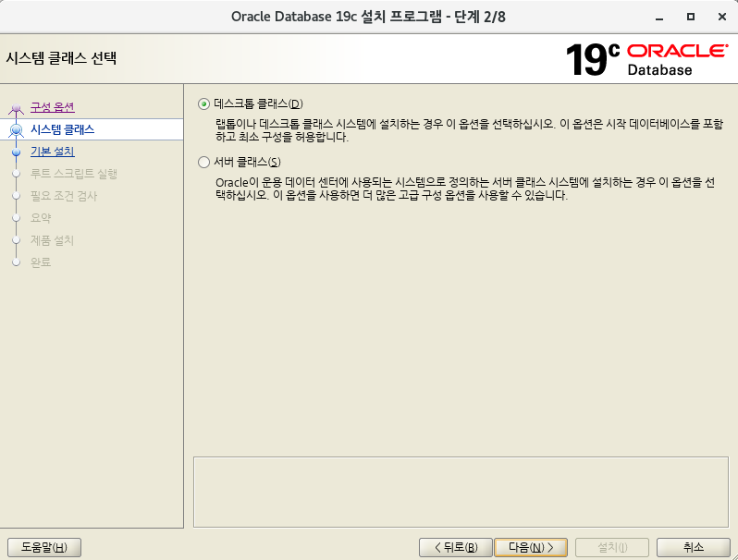Click the desktop class description text

pos(469,130)
